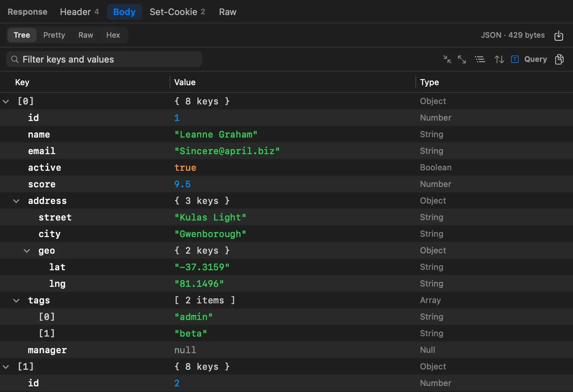Select the score value 9.5

(182, 184)
